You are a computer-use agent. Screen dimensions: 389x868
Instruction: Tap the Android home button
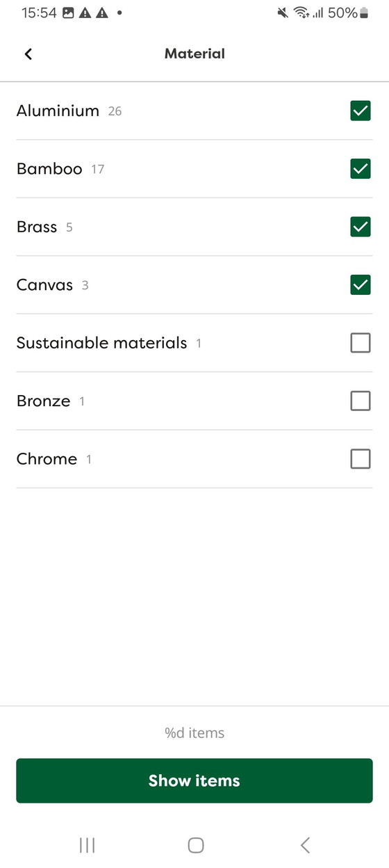[196, 845]
